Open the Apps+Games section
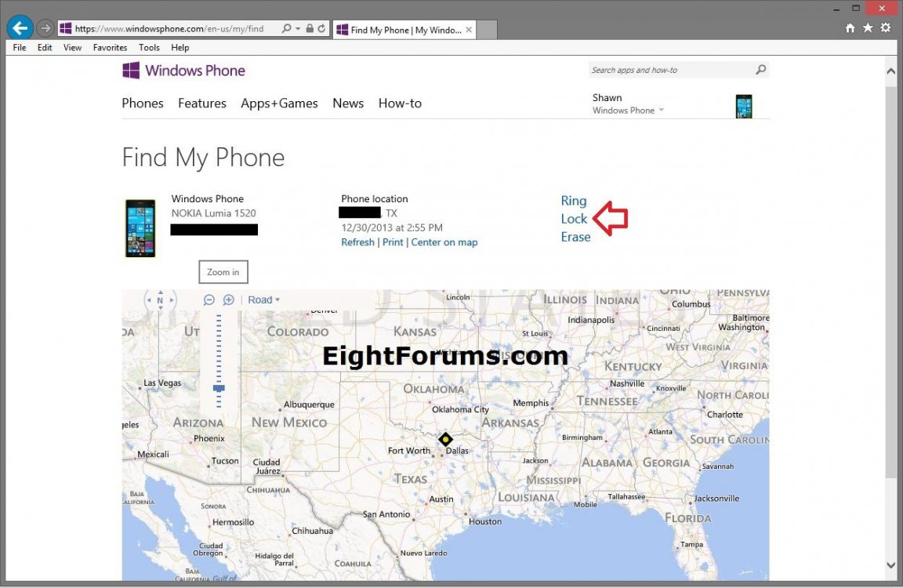 point(279,103)
